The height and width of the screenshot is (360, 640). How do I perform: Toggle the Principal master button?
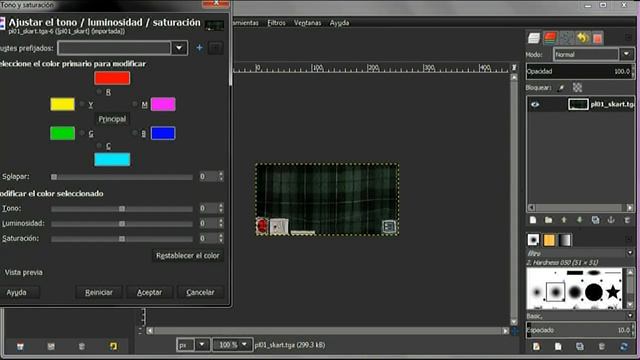coord(112,119)
